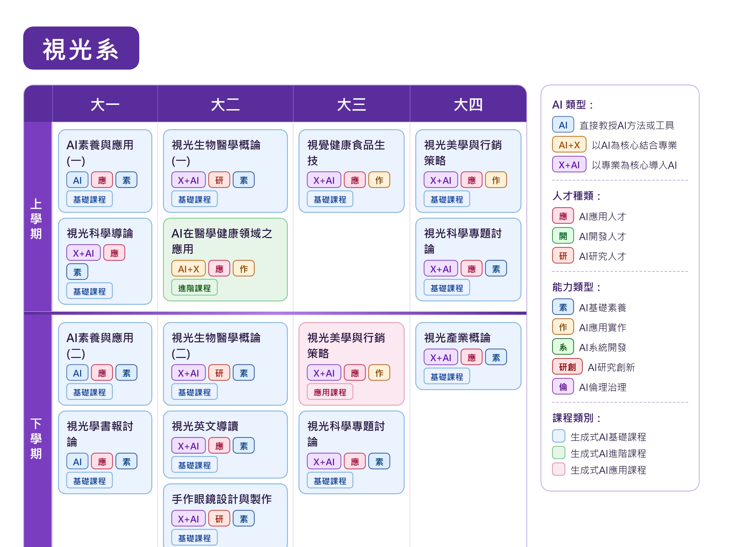Click the 研創 legend badge
The width and height of the screenshot is (756, 547).
(567, 367)
